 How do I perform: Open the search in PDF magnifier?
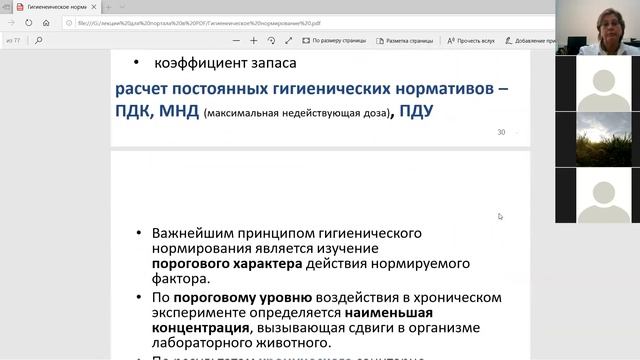[38, 40]
